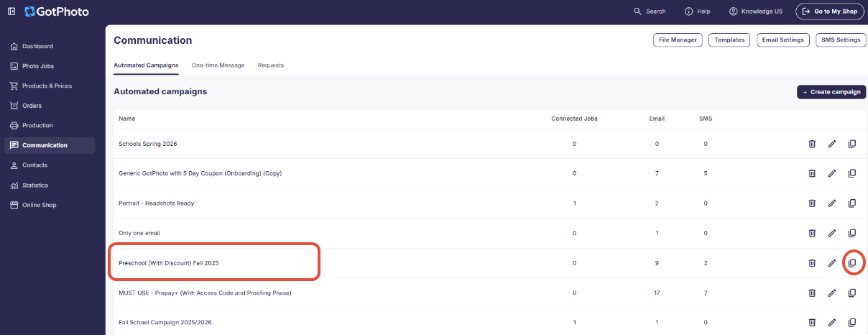
Task: Edit Fall School Campaign 2025/2026
Action: coord(832,322)
